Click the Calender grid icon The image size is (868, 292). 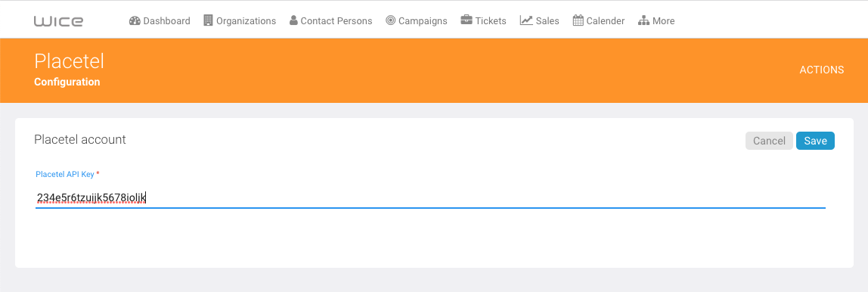click(578, 20)
